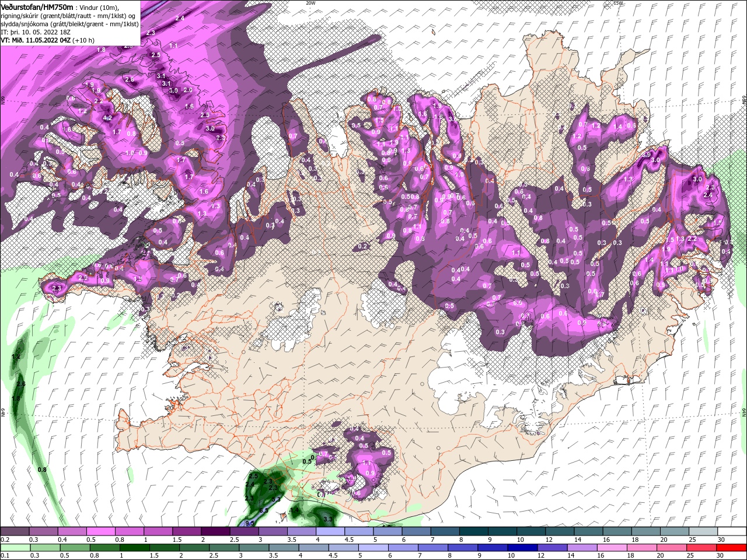The image size is (747, 560).
Task: Click the bright red swatch ending the rain scale
Action: [x=731, y=548]
